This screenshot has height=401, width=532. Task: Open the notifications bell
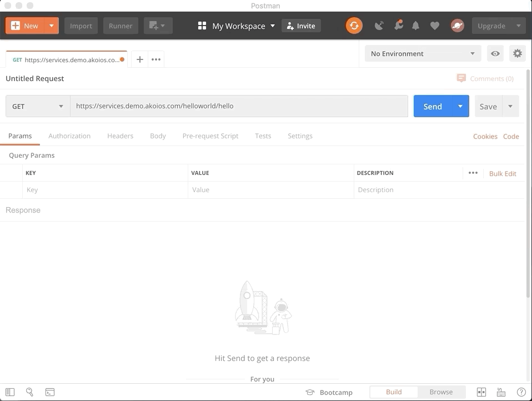415,26
